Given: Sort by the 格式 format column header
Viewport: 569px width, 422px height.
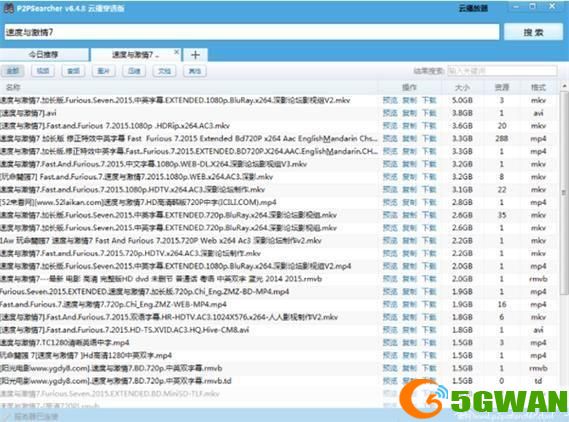Looking at the screenshot, I should coord(539,87).
